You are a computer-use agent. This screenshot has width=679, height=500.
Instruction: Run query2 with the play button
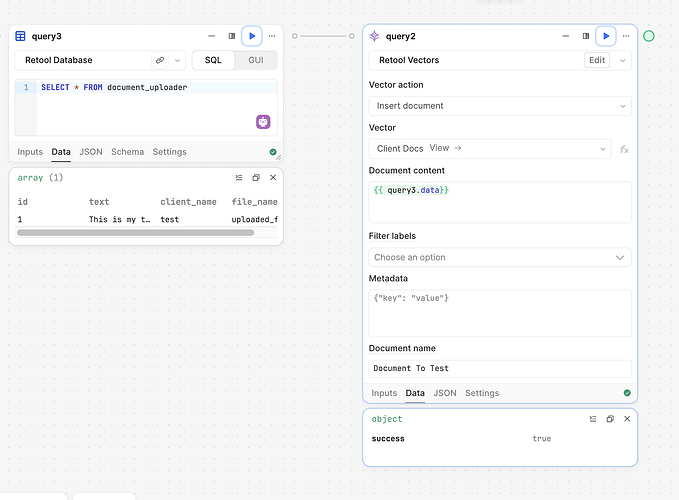[605, 36]
